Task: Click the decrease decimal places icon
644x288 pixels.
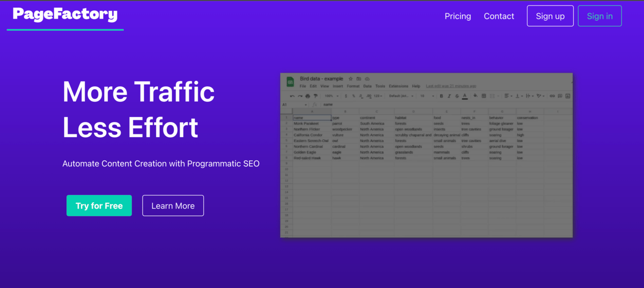Action: point(361,96)
